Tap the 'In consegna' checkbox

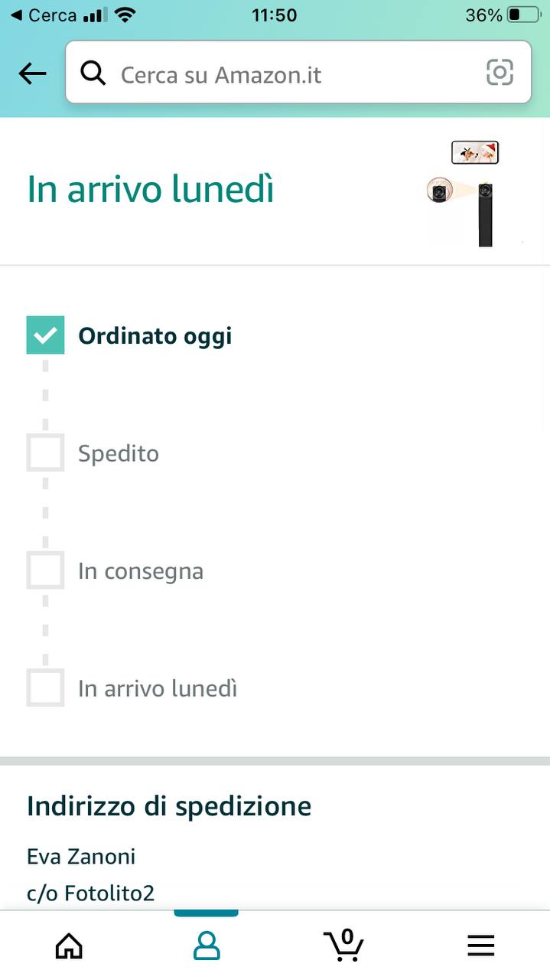click(45, 570)
